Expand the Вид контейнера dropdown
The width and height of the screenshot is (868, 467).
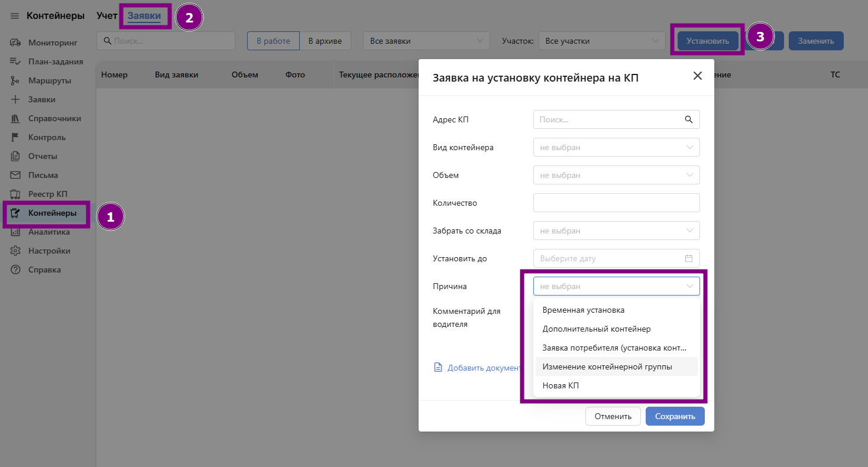pos(616,147)
